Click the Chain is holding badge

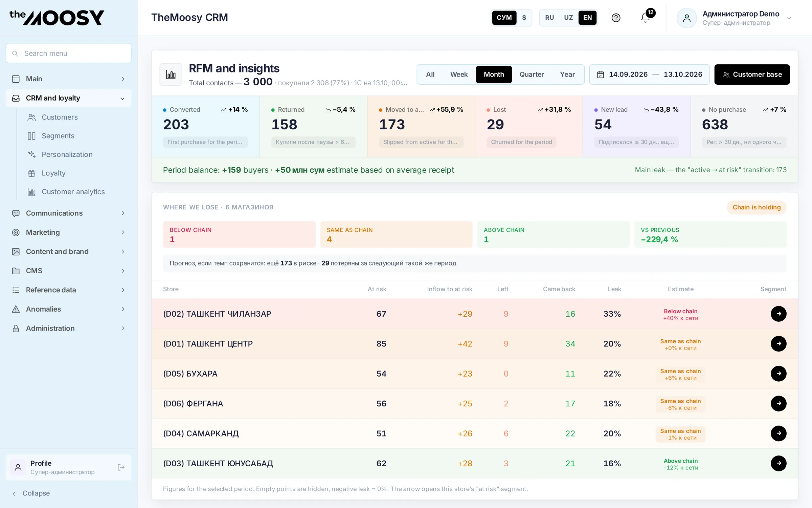pos(757,207)
